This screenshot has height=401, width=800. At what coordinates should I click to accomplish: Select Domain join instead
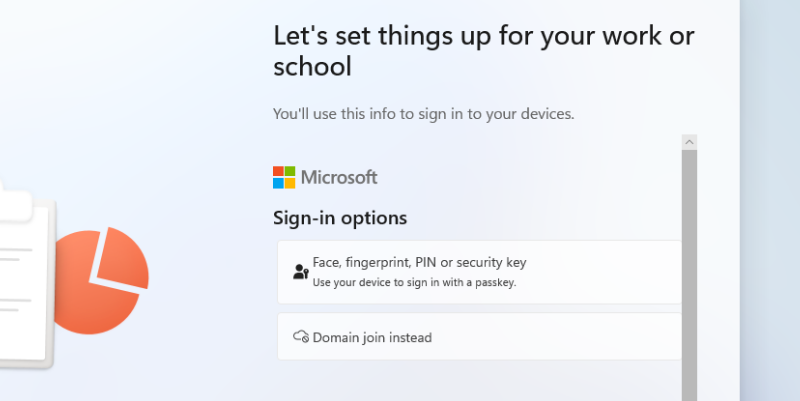(x=372, y=338)
